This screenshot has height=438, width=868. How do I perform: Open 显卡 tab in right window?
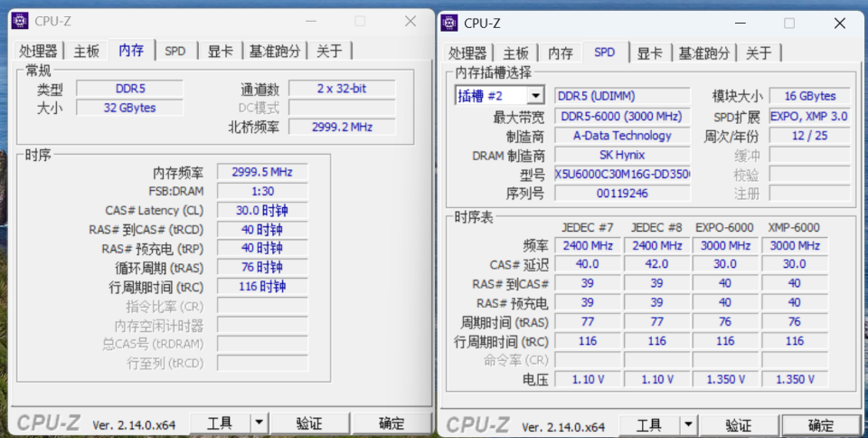[x=650, y=53]
